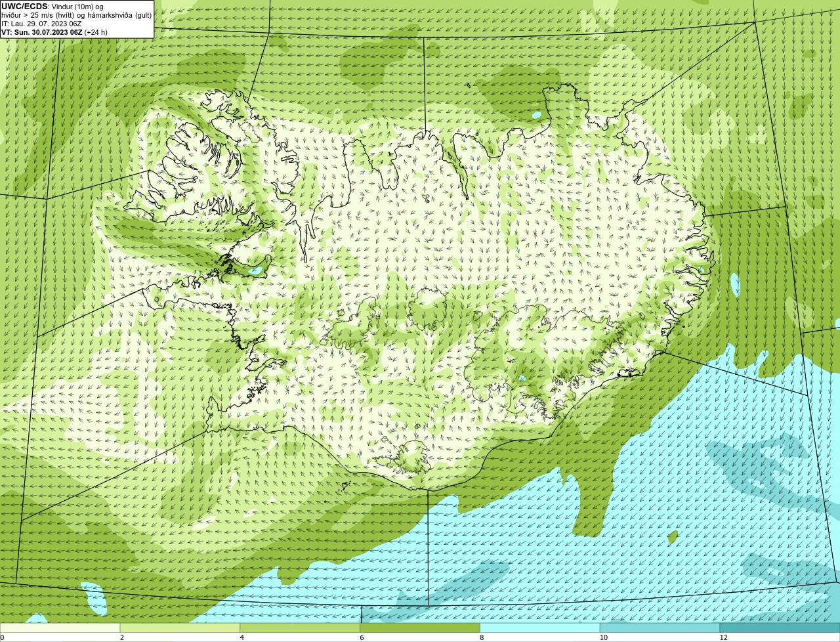
Task: Select the 2–4 m/s light green swatch
Action: coord(180,628)
